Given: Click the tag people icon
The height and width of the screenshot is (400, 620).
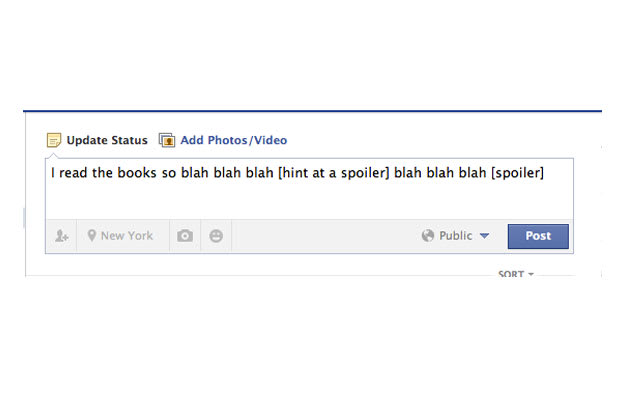Looking at the screenshot, I should click(61, 236).
